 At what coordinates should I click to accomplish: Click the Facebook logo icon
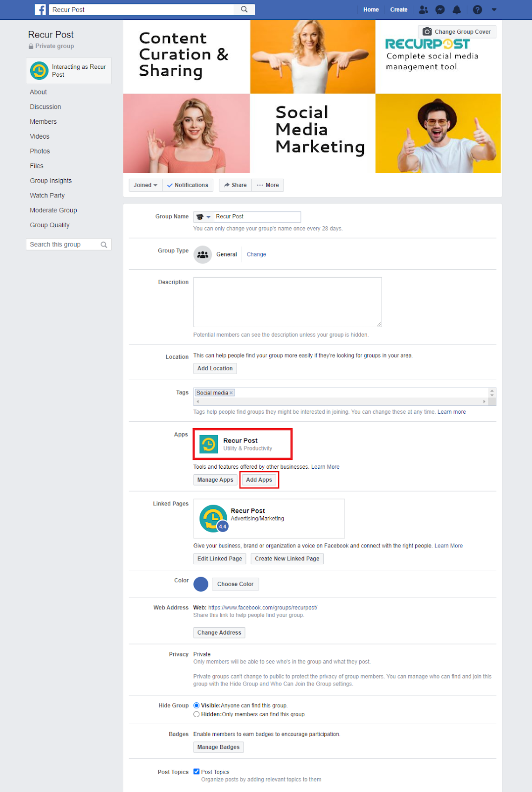40,9
